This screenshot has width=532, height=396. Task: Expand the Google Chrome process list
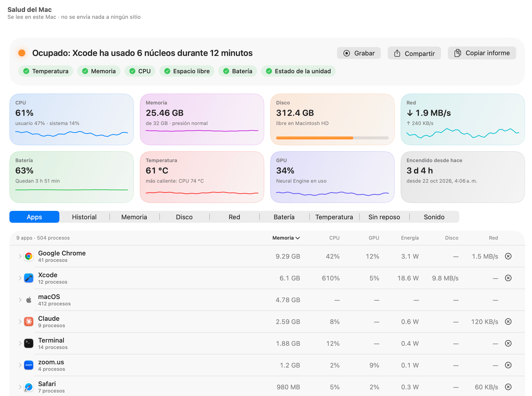pos(20,256)
